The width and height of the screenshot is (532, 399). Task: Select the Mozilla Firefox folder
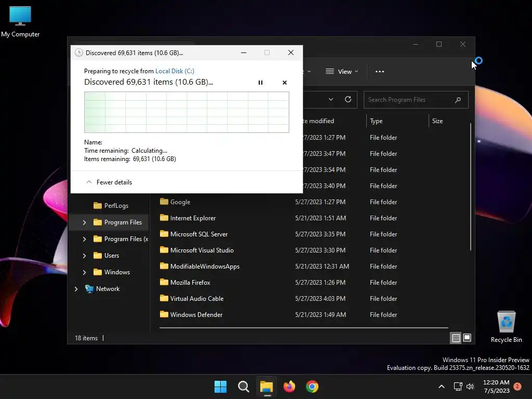coord(190,283)
